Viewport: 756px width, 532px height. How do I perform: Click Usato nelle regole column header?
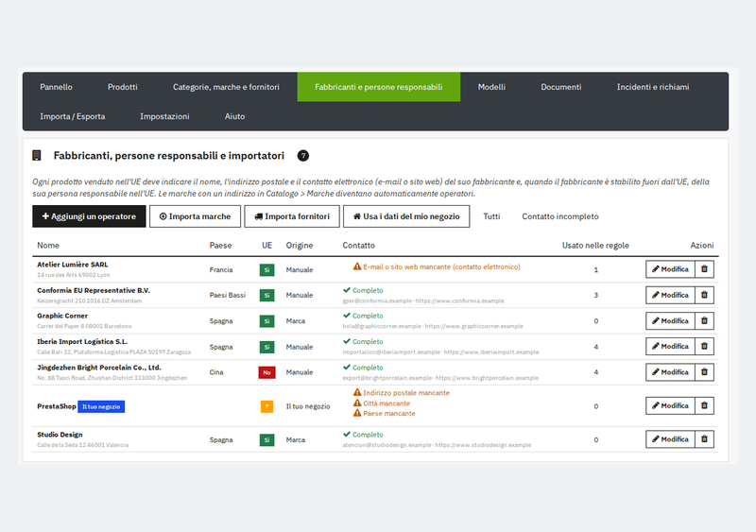point(595,245)
